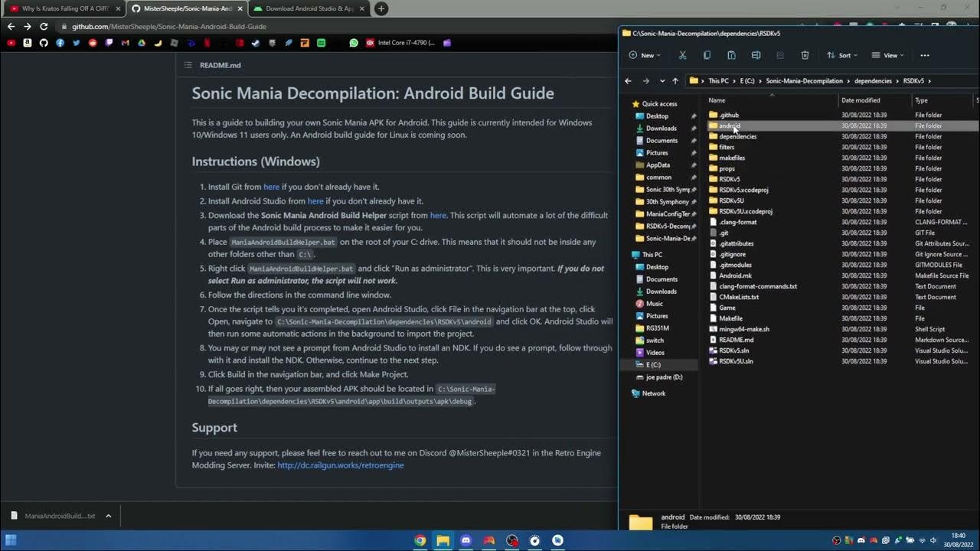Click the Windows Start button

pyautogui.click(x=11, y=540)
